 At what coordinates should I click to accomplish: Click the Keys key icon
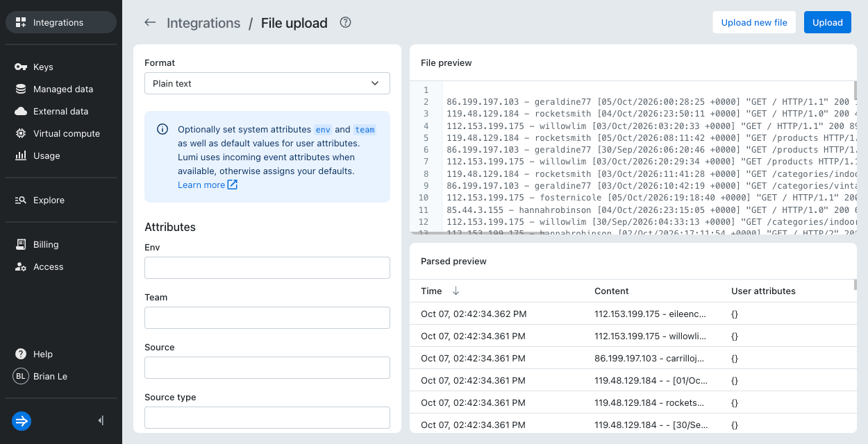(x=21, y=67)
